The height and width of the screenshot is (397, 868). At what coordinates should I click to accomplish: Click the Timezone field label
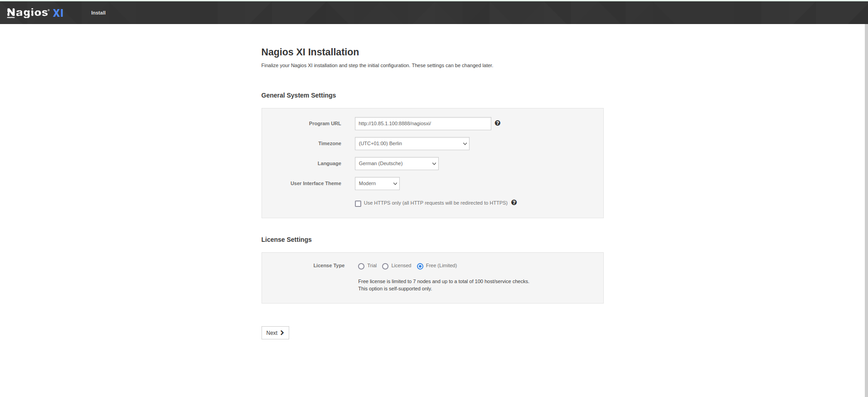[x=330, y=143]
